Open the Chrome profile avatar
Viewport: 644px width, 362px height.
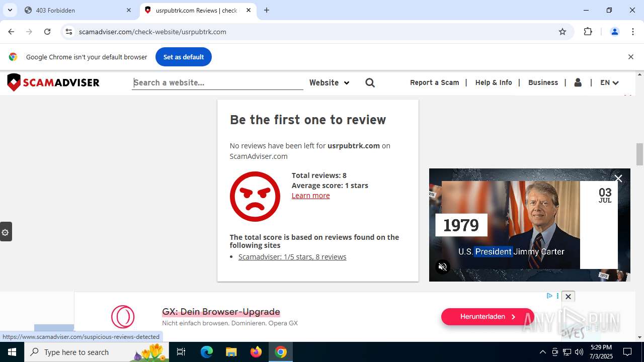[614, 32]
